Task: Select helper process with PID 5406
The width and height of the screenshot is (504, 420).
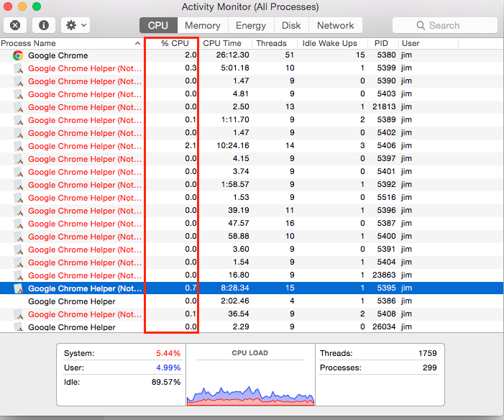Action: pos(252,146)
